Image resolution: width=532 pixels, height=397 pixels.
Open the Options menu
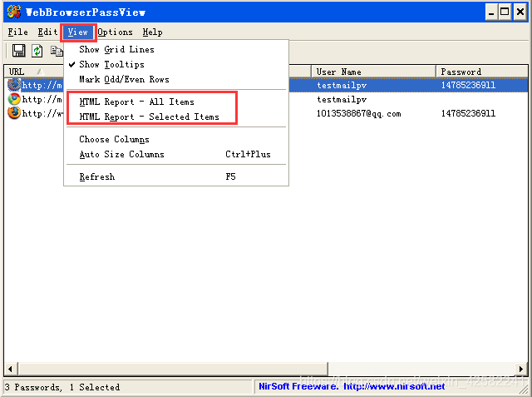pyautogui.click(x=115, y=32)
